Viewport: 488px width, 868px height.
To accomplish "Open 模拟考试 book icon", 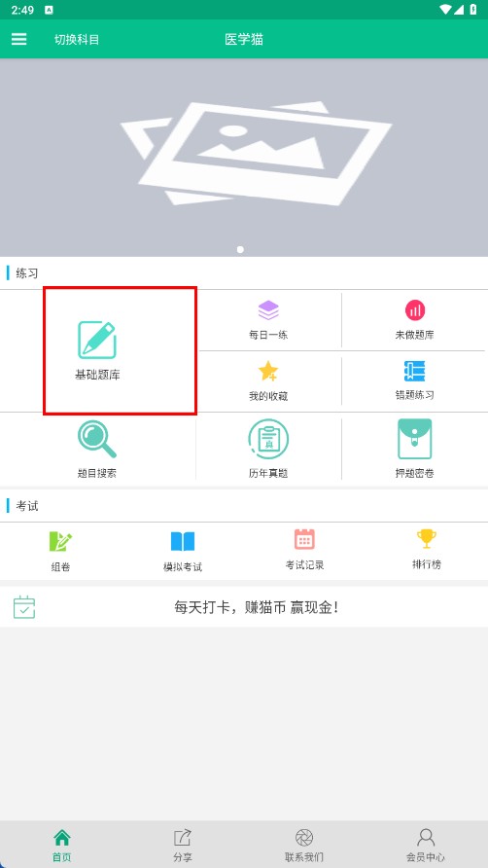I will 183,541.
